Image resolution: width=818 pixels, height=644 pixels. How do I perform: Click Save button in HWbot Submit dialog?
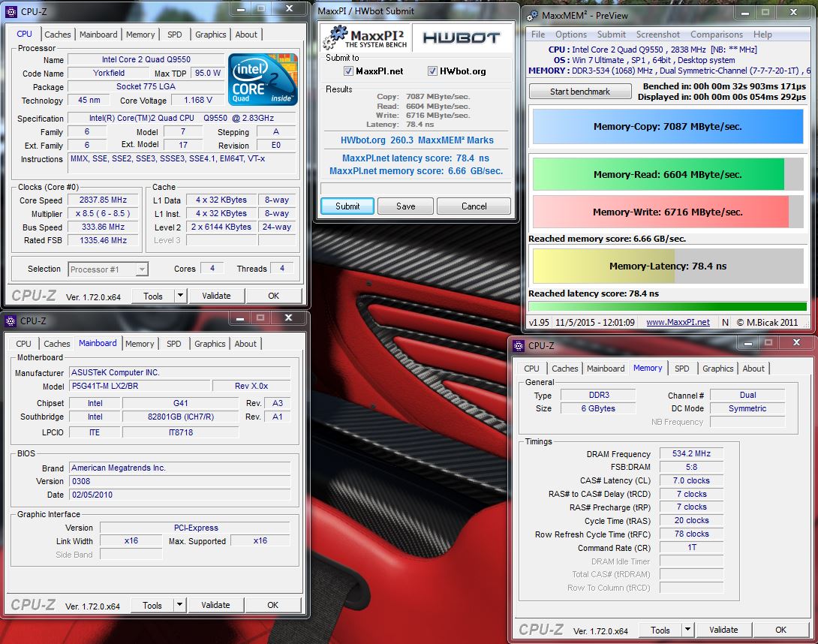(x=405, y=206)
